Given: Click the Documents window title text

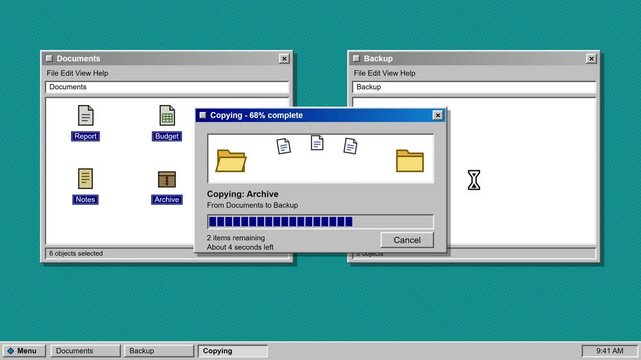Looking at the screenshot, I should 78,58.
